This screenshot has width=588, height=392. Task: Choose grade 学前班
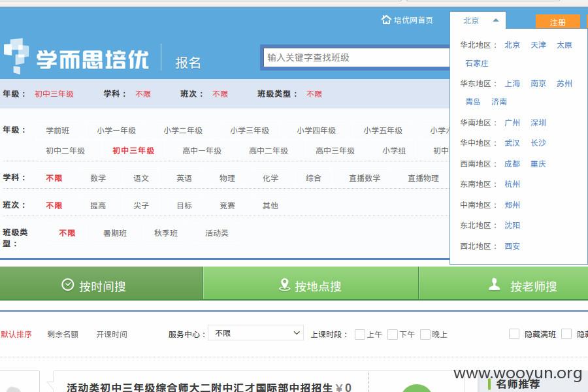point(57,131)
